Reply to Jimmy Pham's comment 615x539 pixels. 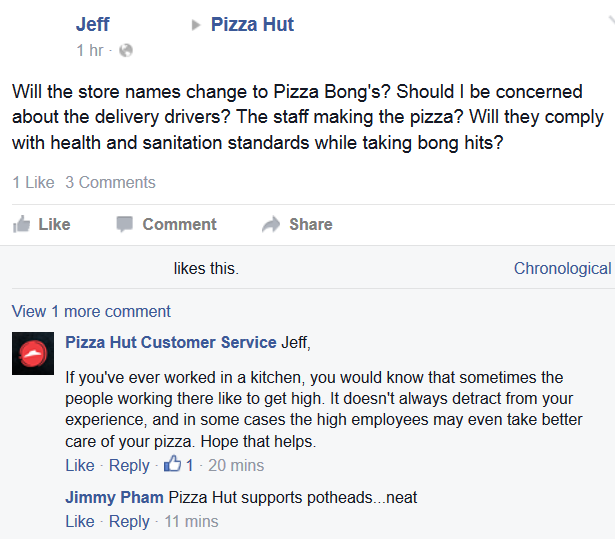click(129, 522)
